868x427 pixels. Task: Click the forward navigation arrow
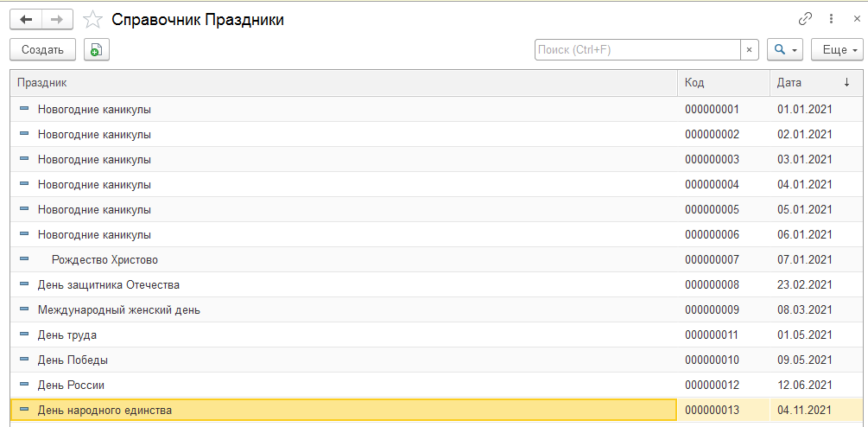[57, 19]
